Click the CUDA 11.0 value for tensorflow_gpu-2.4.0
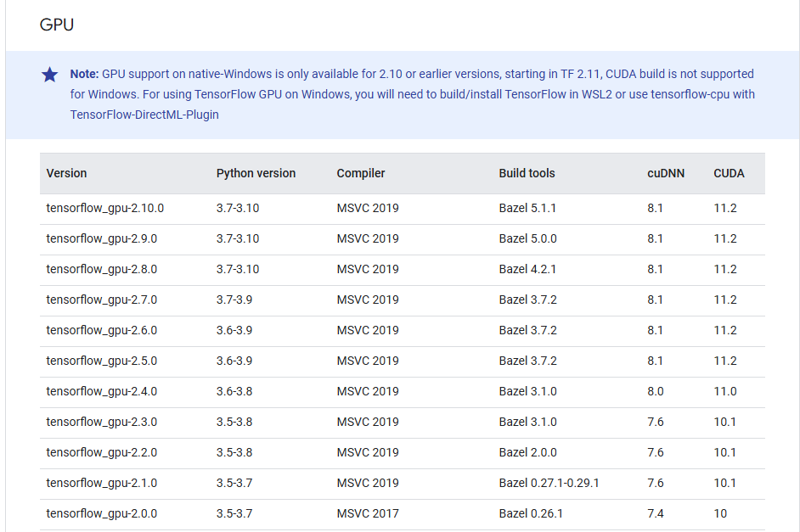The image size is (800, 532). (x=727, y=391)
